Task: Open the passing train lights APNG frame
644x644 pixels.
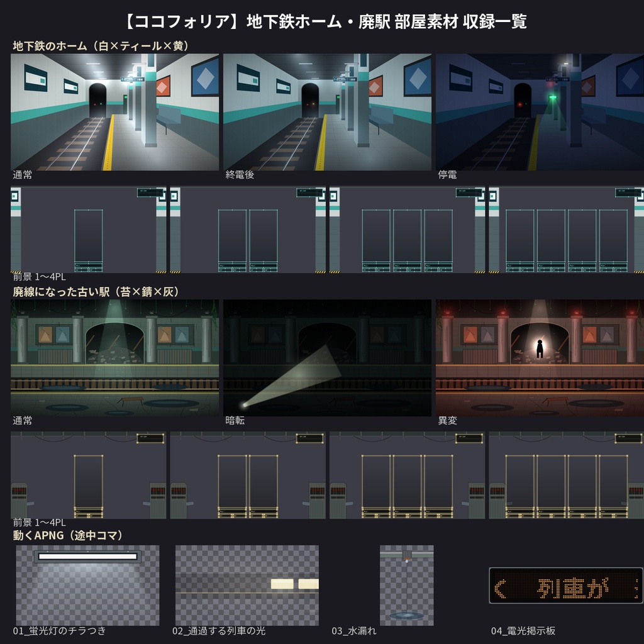Action: tap(247, 586)
